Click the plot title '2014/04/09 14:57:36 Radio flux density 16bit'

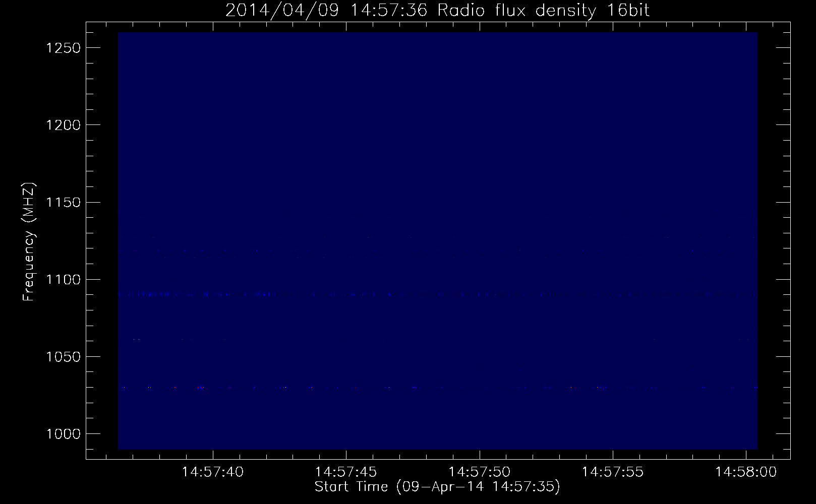tap(437, 11)
